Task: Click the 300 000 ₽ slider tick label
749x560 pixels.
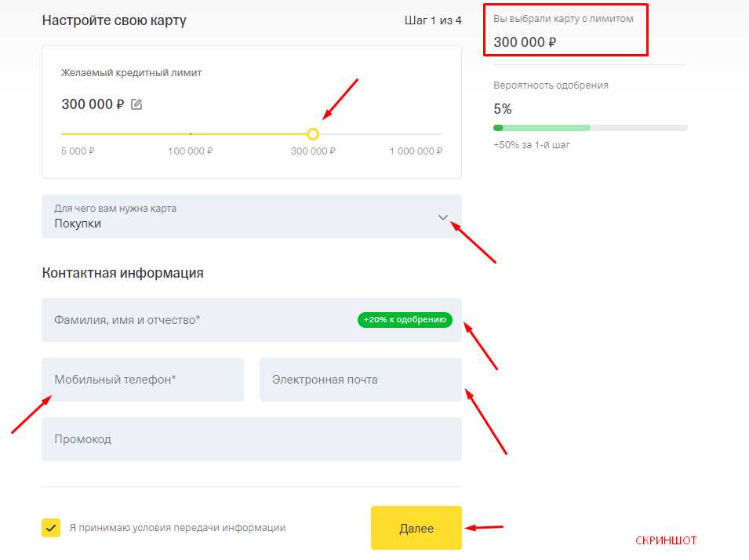Action: pyautogui.click(x=313, y=151)
